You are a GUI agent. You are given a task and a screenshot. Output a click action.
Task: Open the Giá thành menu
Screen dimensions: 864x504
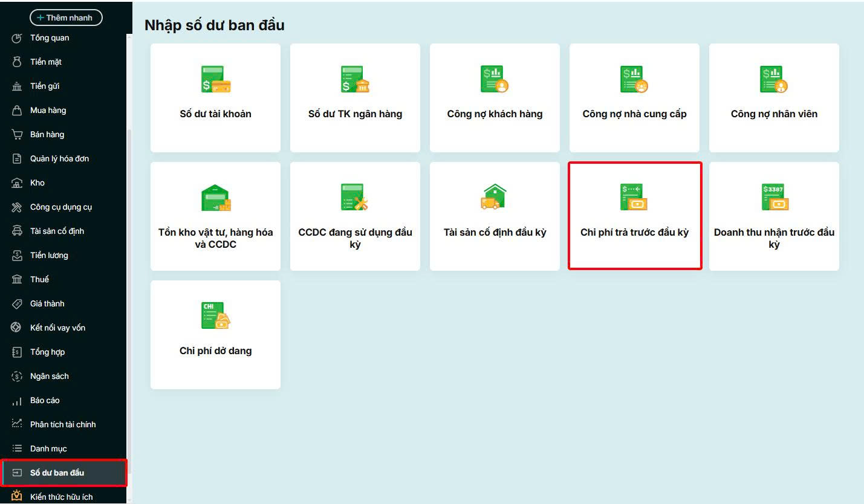47,304
